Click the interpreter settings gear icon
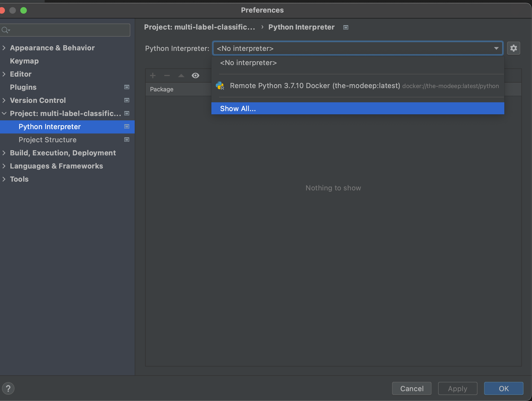The height and width of the screenshot is (401, 532). click(x=513, y=48)
